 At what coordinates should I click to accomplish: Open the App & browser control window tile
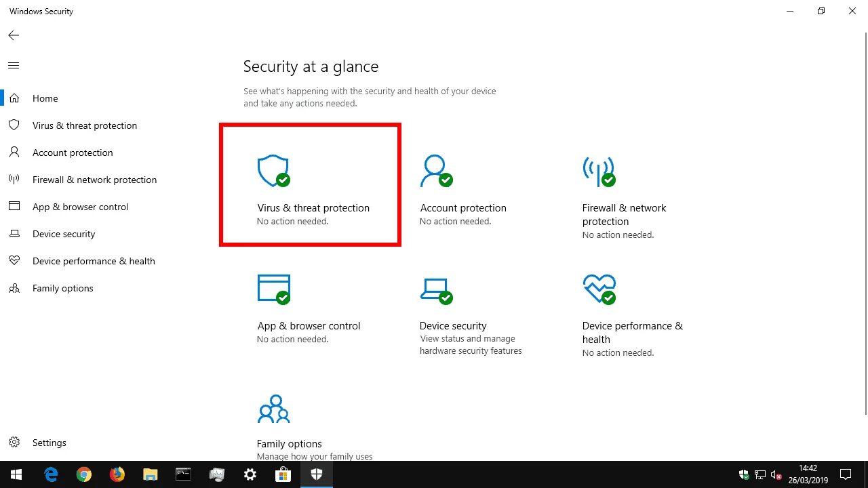[x=309, y=308]
